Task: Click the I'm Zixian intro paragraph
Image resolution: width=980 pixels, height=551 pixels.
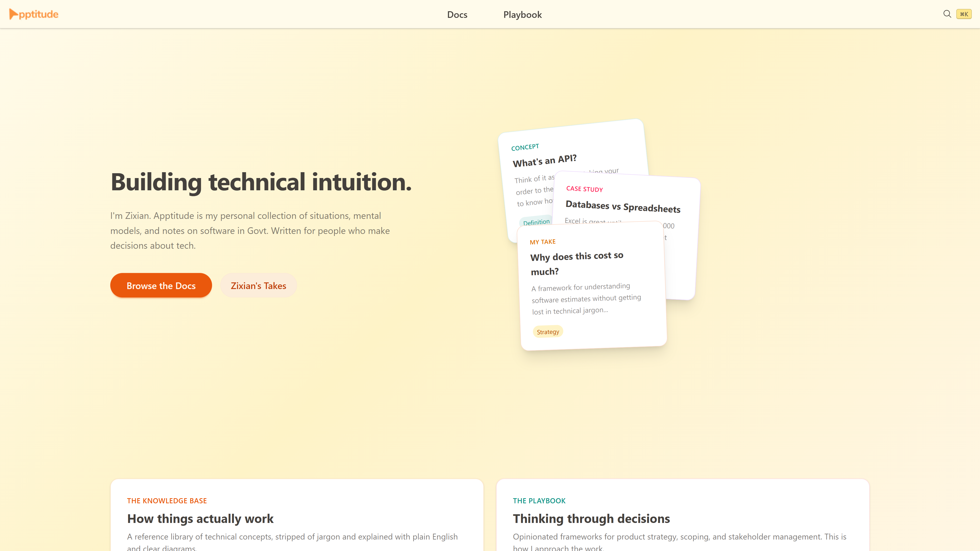Action: pyautogui.click(x=250, y=231)
